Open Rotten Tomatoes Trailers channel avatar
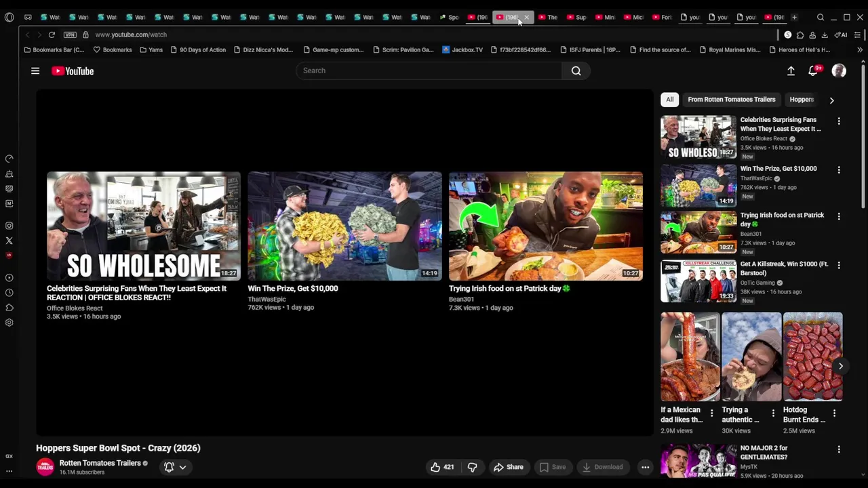The height and width of the screenshot is (488, 868). (45, 467)
